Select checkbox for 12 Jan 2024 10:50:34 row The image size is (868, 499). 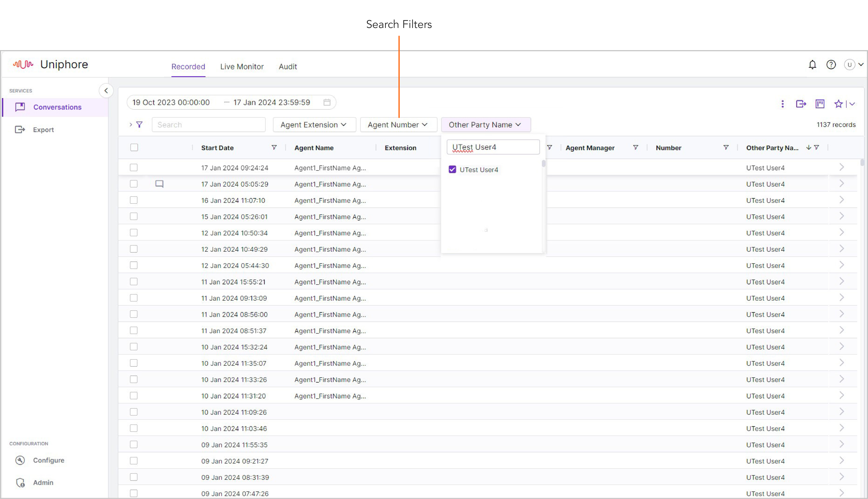(x=134, y=233)
